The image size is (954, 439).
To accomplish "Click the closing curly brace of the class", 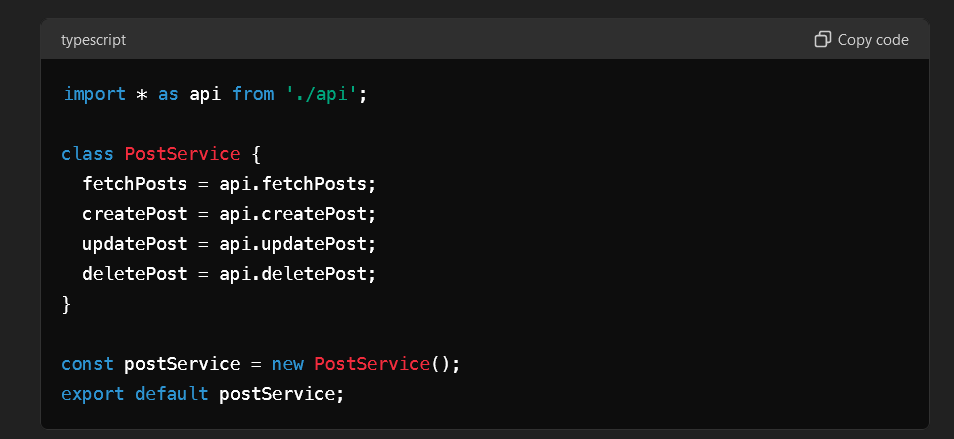I will point(66,304).
